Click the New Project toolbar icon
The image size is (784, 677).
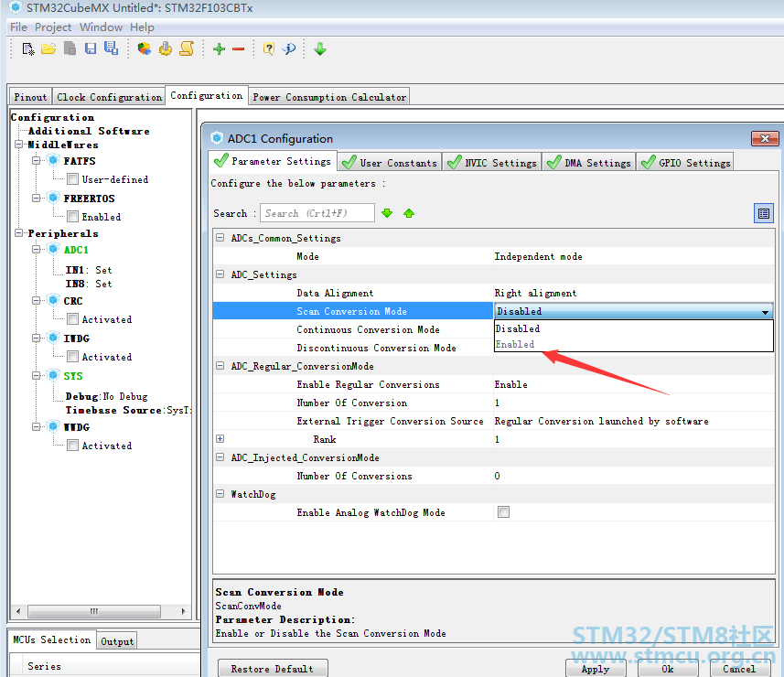point(28,48)
